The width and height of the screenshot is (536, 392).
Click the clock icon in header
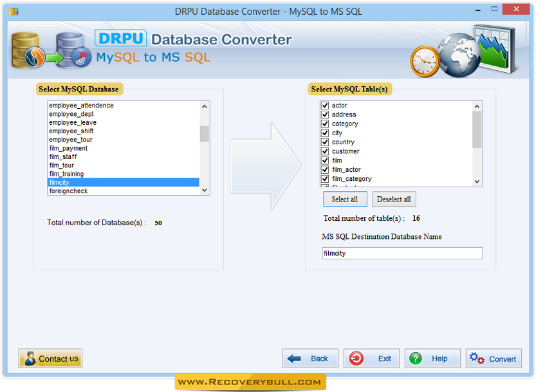[425, 62]
